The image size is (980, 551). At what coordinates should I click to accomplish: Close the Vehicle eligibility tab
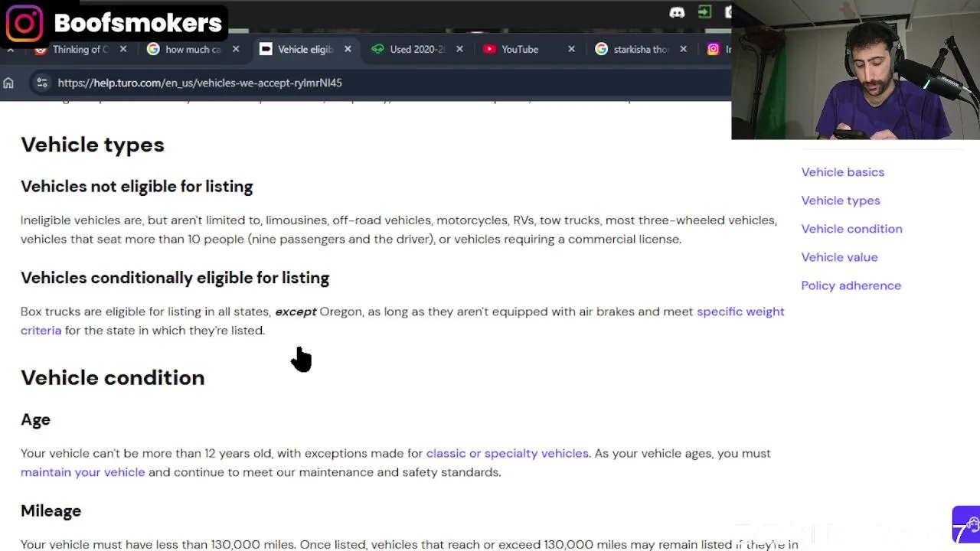click(x=348, y=49)
